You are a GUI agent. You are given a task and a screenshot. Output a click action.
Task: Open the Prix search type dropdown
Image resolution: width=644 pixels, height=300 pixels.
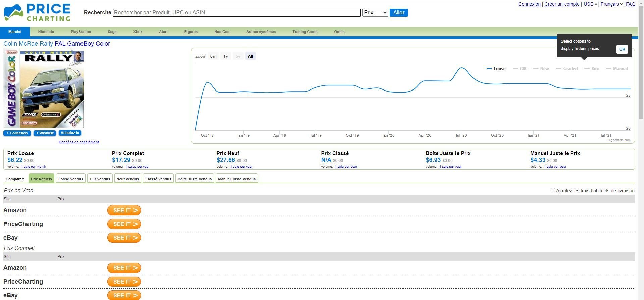375,13
